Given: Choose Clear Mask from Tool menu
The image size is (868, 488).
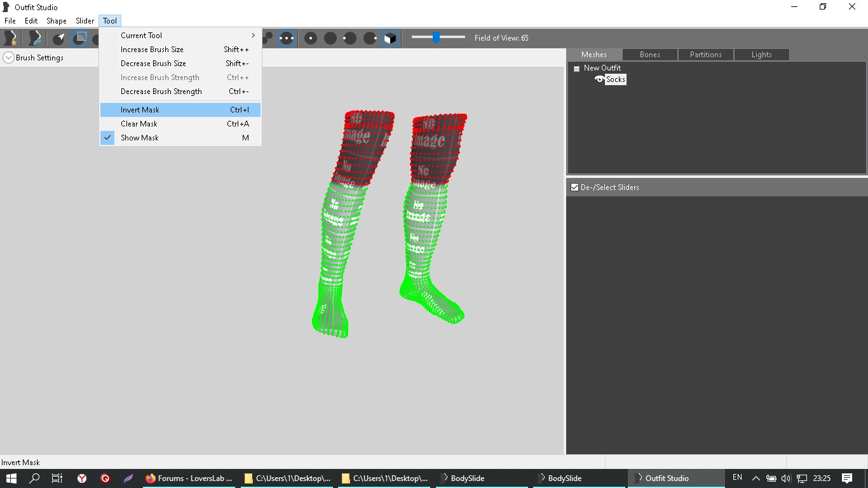Looking at the screenshot, I should pyautogui.click(x=180, y=124).
